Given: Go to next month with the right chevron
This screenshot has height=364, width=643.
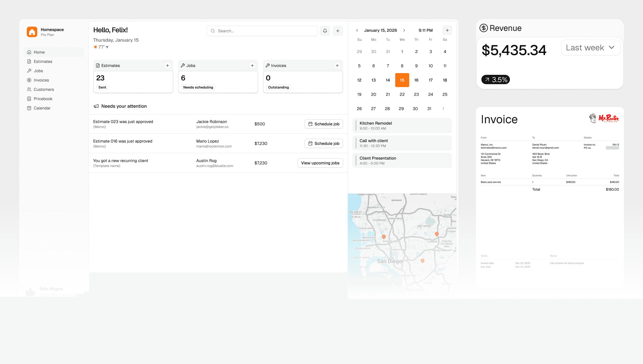Looking at the screenshot, I should pyautogui.click(x=404, y=30).
